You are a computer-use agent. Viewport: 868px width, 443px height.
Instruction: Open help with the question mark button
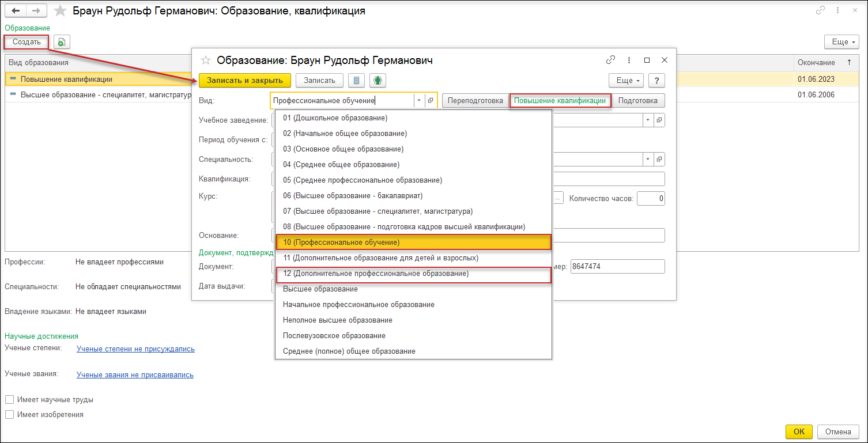656,81
